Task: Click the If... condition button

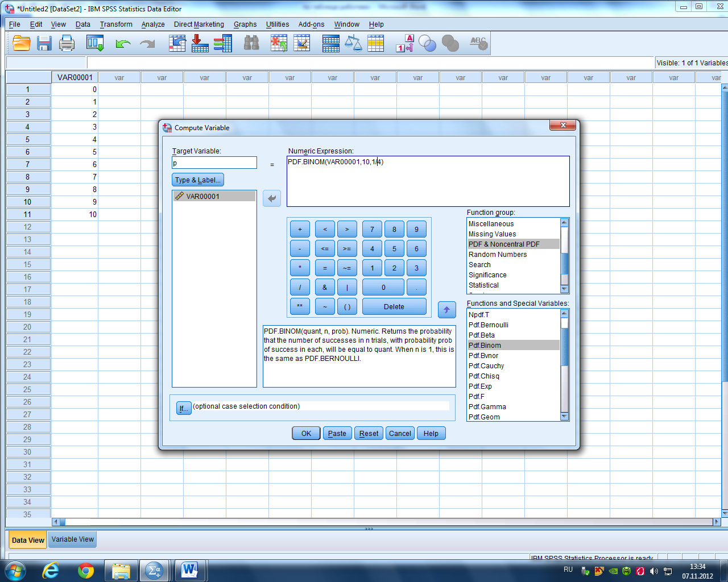Action: coord(183,408)
